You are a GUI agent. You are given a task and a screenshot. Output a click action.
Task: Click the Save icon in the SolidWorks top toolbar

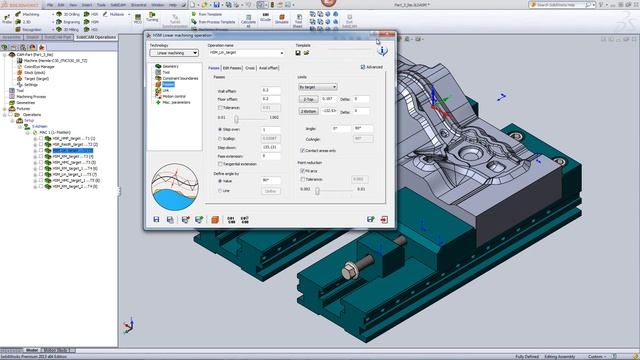click(x=217, y=5)
